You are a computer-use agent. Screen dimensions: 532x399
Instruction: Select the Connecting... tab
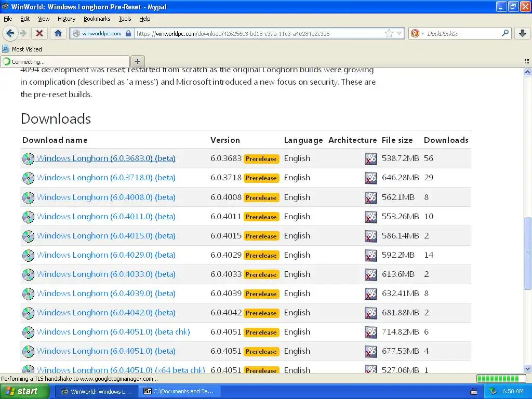pos(65,61)
